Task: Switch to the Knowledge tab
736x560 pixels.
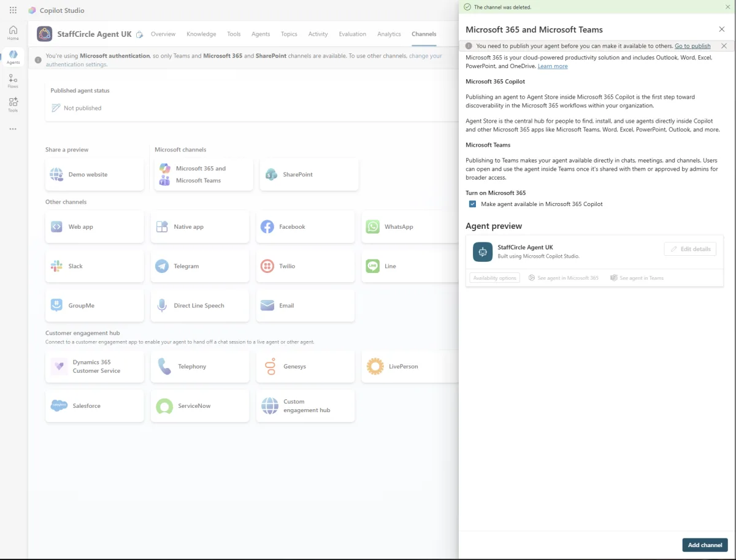Action: pyautogui.click(x=201, y=34)
